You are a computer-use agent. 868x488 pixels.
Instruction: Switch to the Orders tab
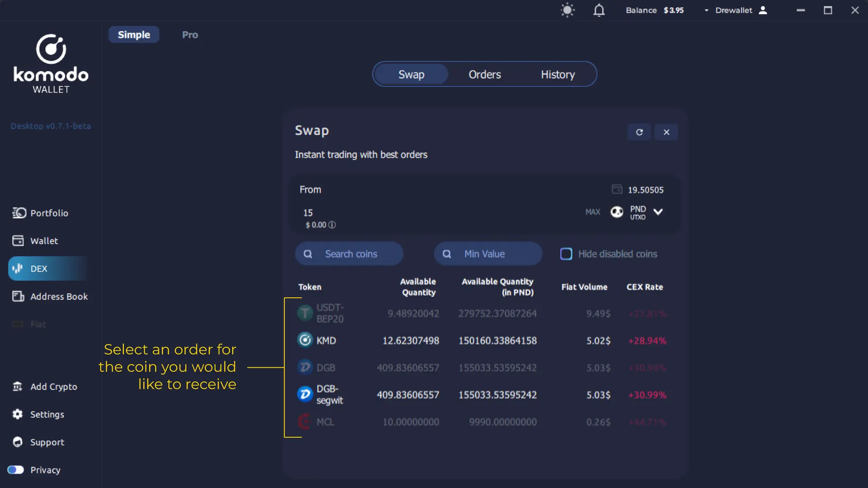pos(484,74)
